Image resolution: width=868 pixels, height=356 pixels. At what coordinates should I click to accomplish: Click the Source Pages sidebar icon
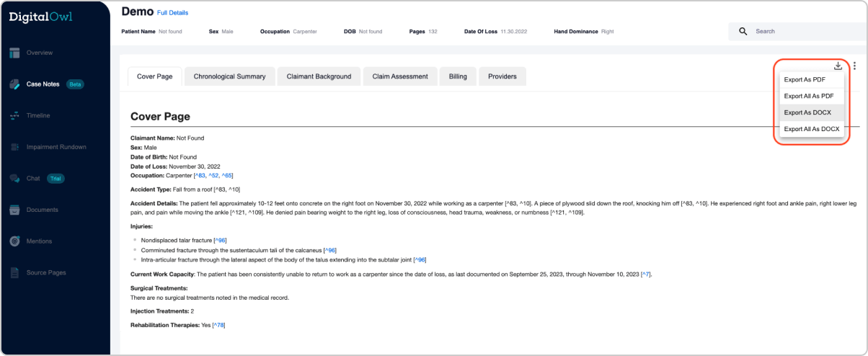[x=14, y=273]
